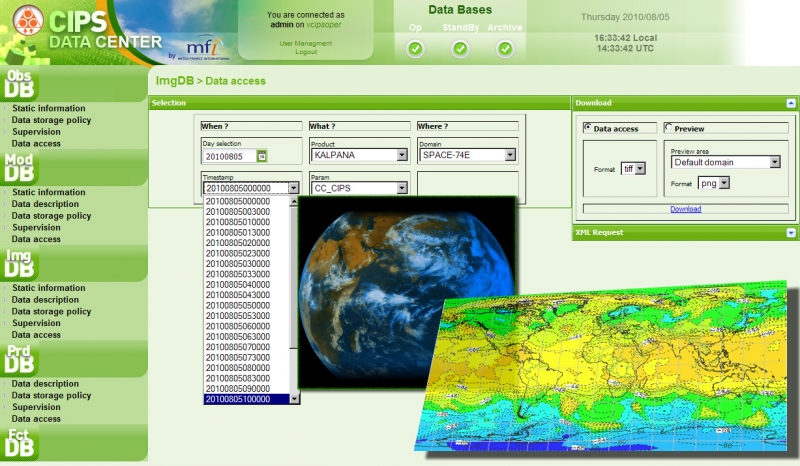Open Static information under Mod DB
The width and height of the screenshot is (800, 466).
(48, 192)
